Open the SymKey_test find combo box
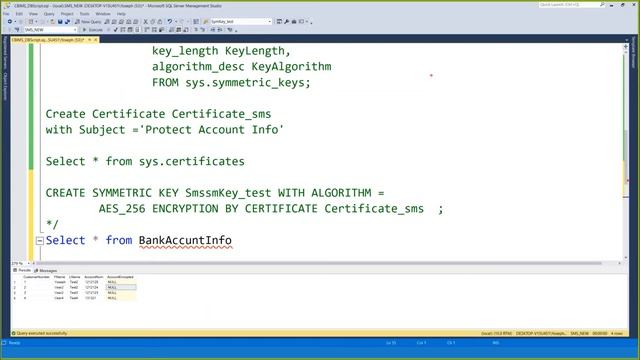The image size is (640, 360). pyautogui.click(x=241, y=22)
